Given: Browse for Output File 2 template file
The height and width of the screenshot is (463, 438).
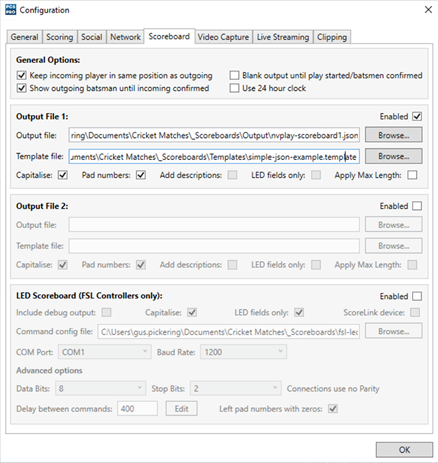Looking at the screenshot, I should (394, 246).
